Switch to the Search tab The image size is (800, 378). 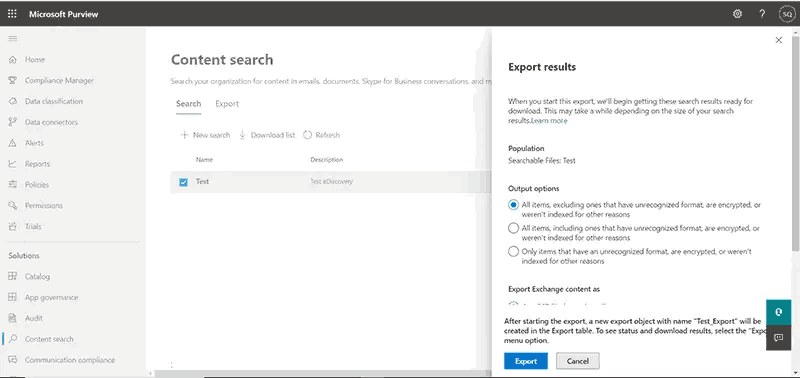(x=188, y=104)
